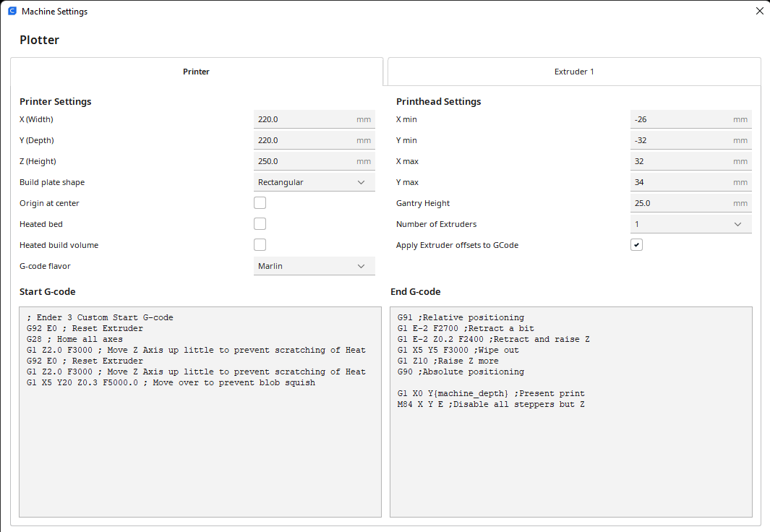This screenshot has width=770, height=532.
Task: Enable the Origin at center checkbox
Action: (260, 203)
